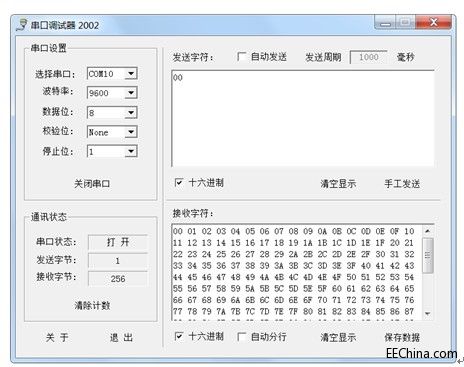Expand the 波特率 9600 dropdown

click(131, 93)
